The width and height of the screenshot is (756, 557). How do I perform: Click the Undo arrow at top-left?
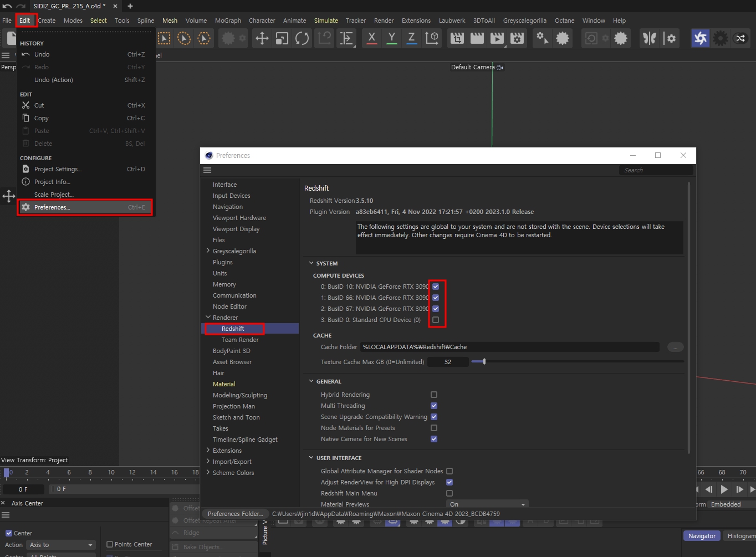[7, 6]
